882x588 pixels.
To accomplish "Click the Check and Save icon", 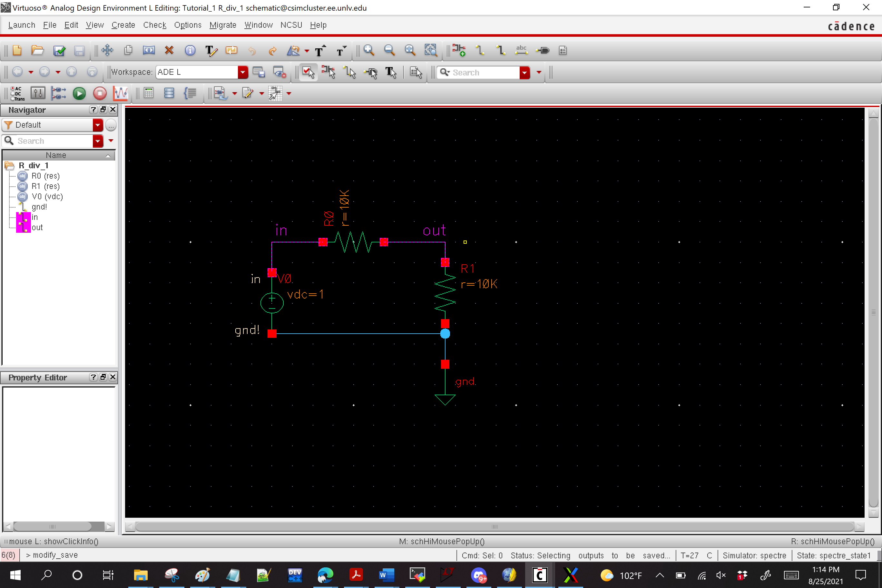I will 59,51.
